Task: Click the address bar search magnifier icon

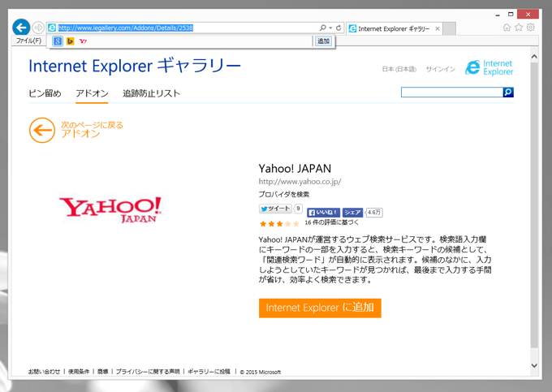Action: coord(323,28)
